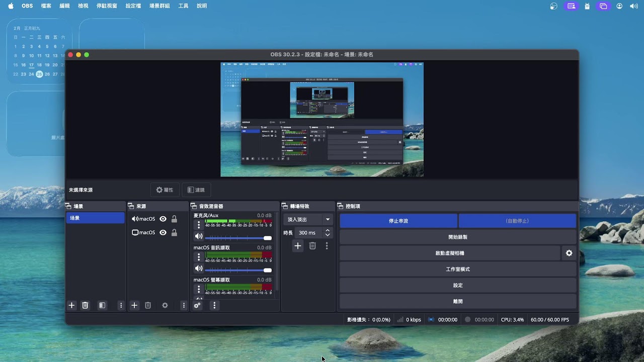Open virtual camera settings with the gear icon
Viewport: 644px width, 362px height.
coord(569,253)
